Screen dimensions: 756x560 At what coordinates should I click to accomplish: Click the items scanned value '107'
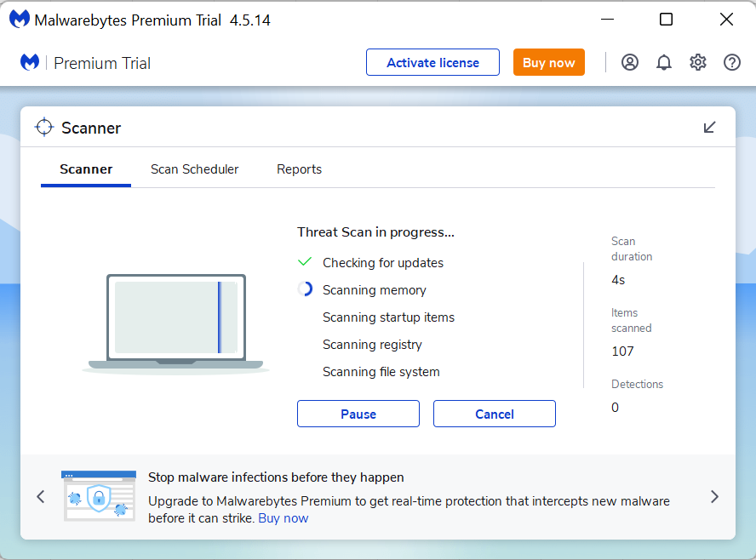[622, 351]
